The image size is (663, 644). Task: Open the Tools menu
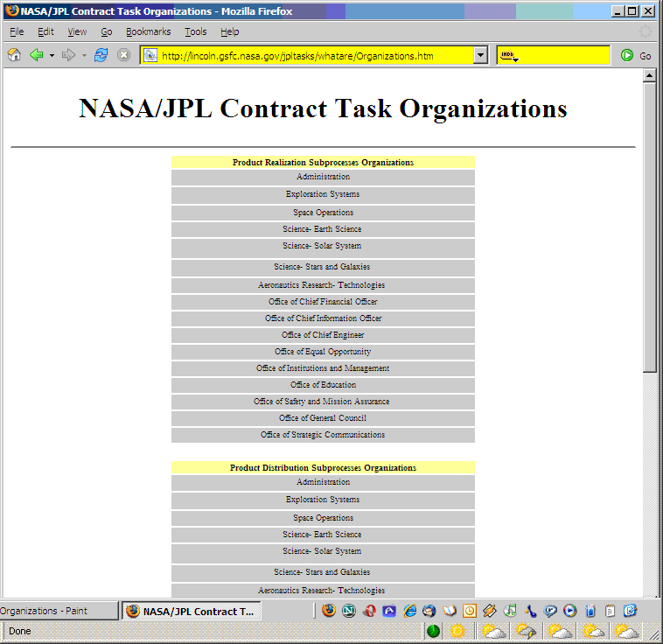pyautogui.click(x=195, y=31)
